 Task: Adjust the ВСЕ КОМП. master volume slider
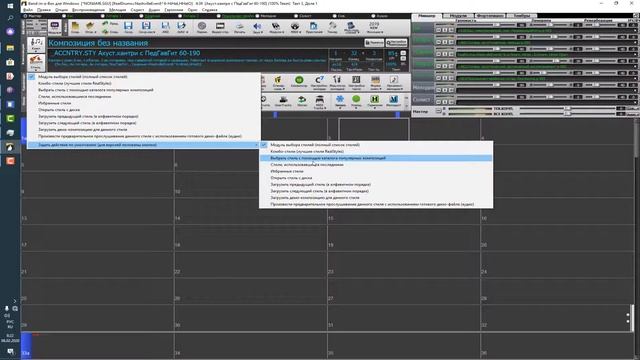click(x=567, y=114)
